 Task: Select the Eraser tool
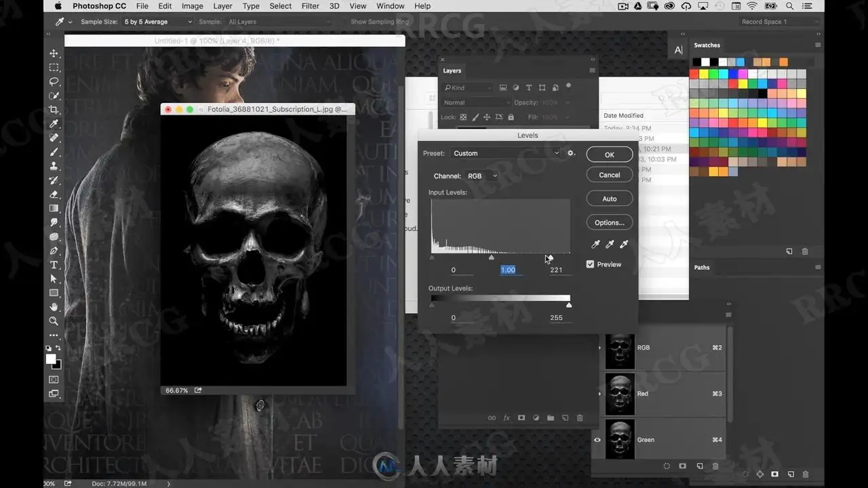54,195
